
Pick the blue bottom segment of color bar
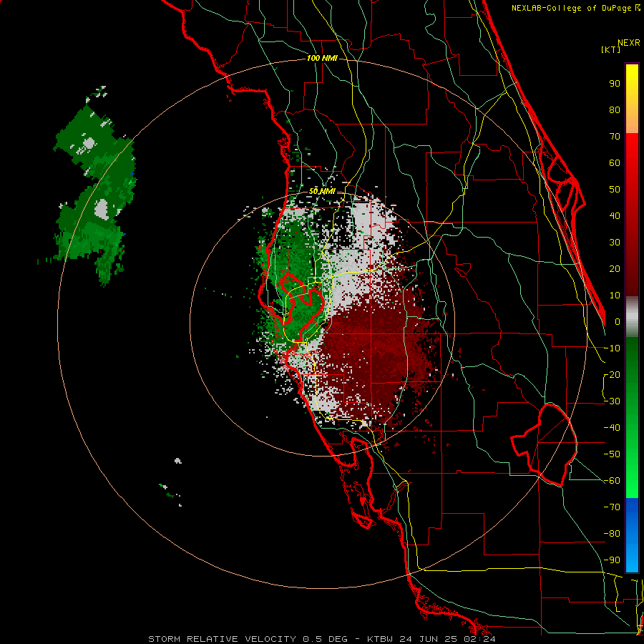tap(632, 535)
